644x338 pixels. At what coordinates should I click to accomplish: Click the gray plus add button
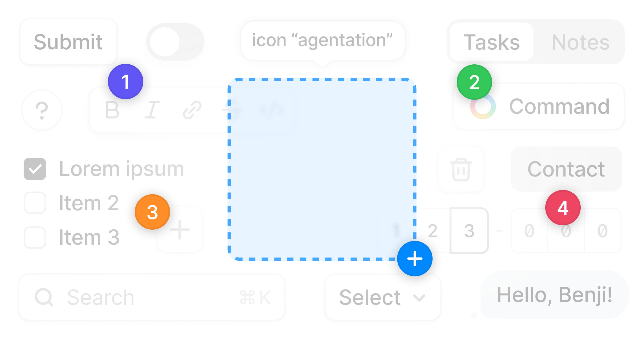coord(180,230)
